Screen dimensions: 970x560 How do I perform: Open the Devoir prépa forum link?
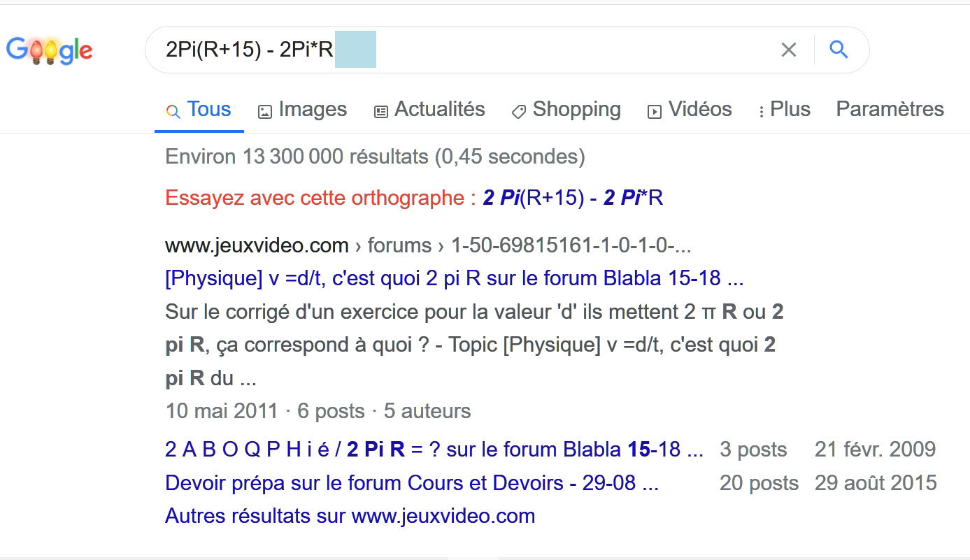411,482
